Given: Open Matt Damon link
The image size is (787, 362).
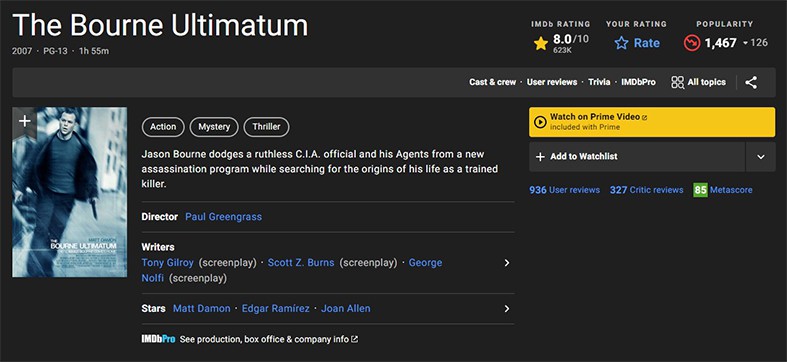Looking at the screenshot, I should pyautogui.click(x=202, y=308).
